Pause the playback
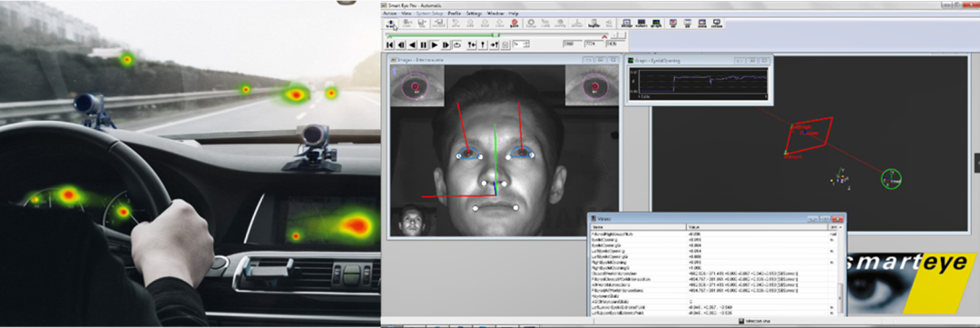This screenshot has width=980, height=328. point(423,45)
